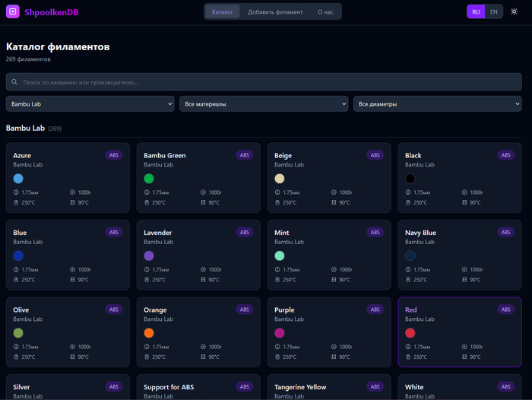Click the weight icon on Navy Blue card

464,269
